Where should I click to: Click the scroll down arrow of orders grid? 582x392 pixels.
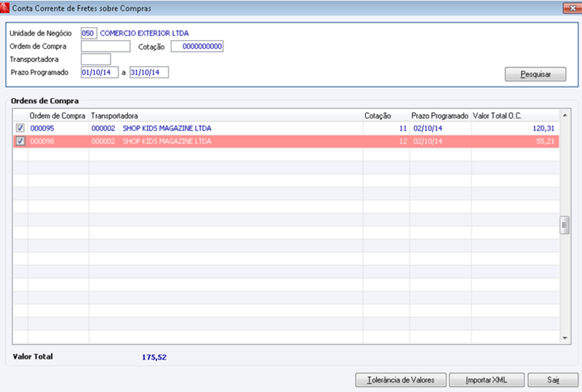coord(565,337)
